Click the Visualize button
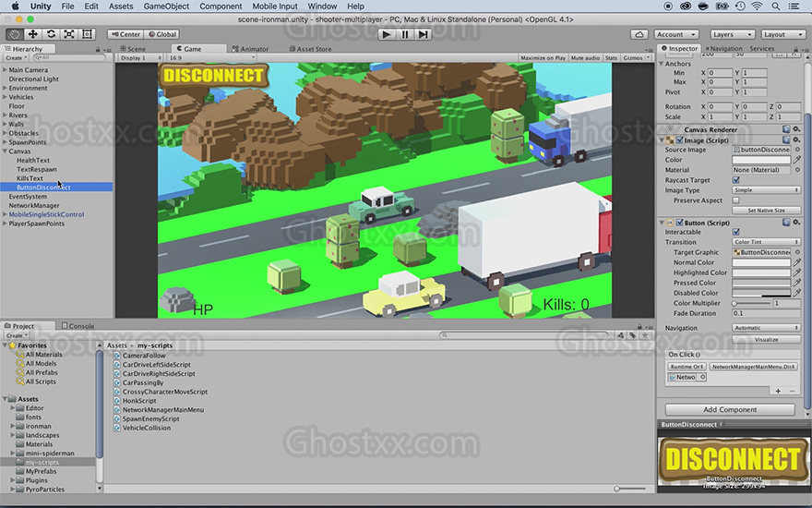Screen dimensions: 812x508 [767, 340]
